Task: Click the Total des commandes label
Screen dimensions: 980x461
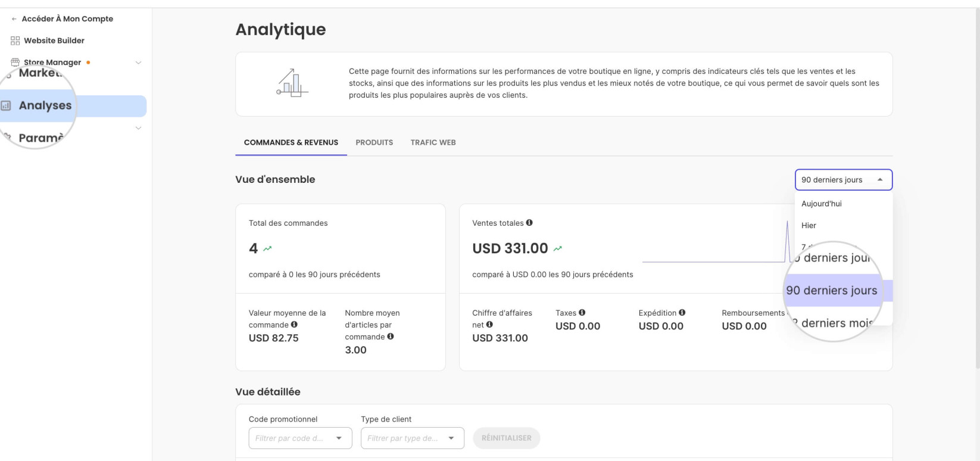Action: click(288, 223)
